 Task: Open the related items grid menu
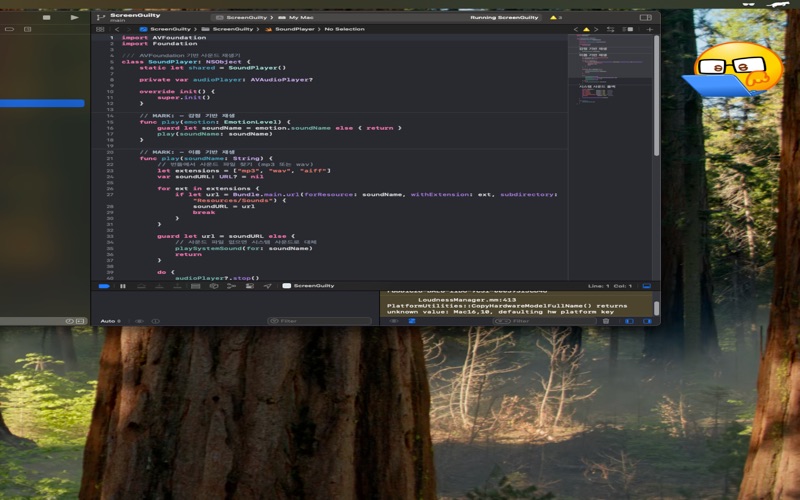click(x=100, y=30)
